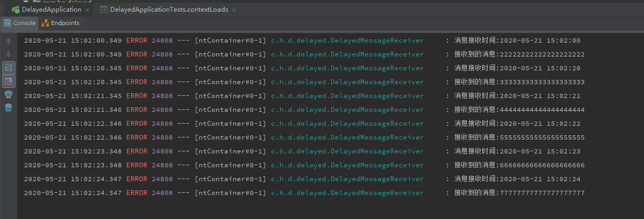
Task: Click the ERROR label in the 22222222222222222222 row
Action: pyautogui.click(x=137, y=54)
